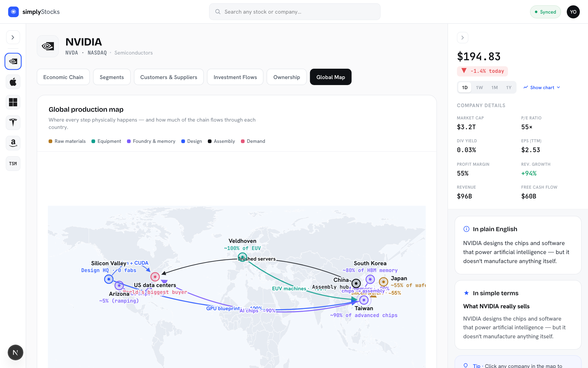Click the 55× P/E ratio value
588x368 pixels.
(527, 127)
